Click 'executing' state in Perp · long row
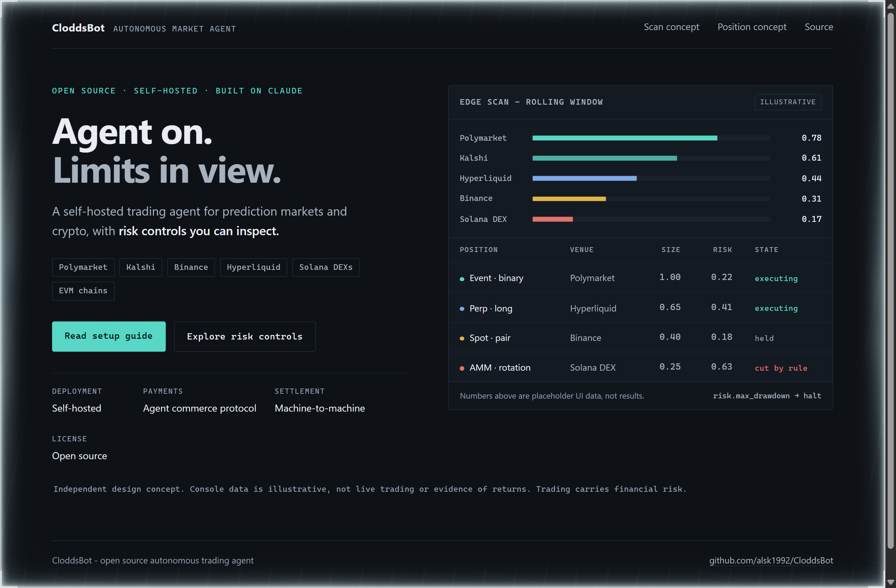Viewport: 896px width, 588px height. [x=776, y=308]
